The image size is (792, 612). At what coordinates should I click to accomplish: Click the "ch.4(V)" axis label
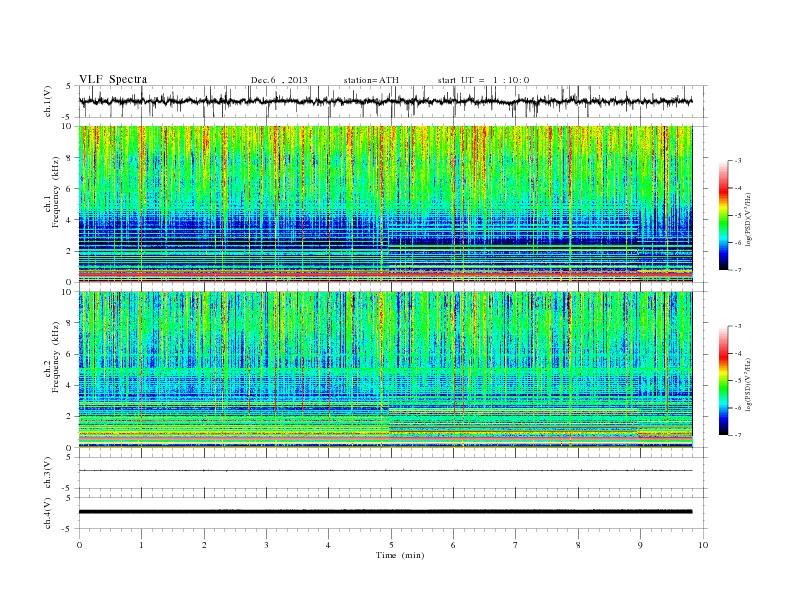coord(48,513)
